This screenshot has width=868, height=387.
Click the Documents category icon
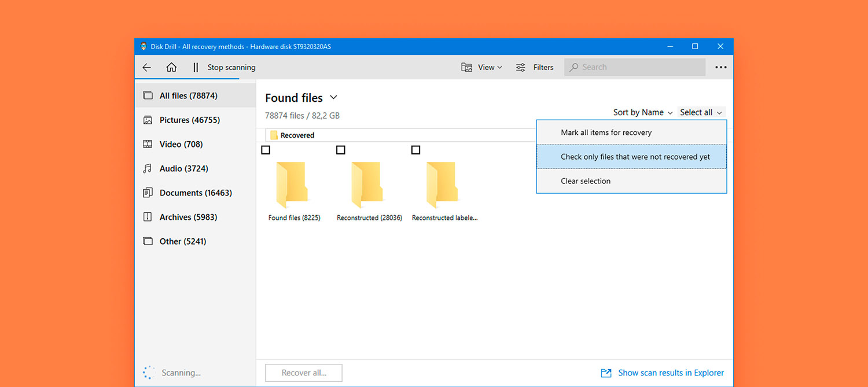point(148,193)
